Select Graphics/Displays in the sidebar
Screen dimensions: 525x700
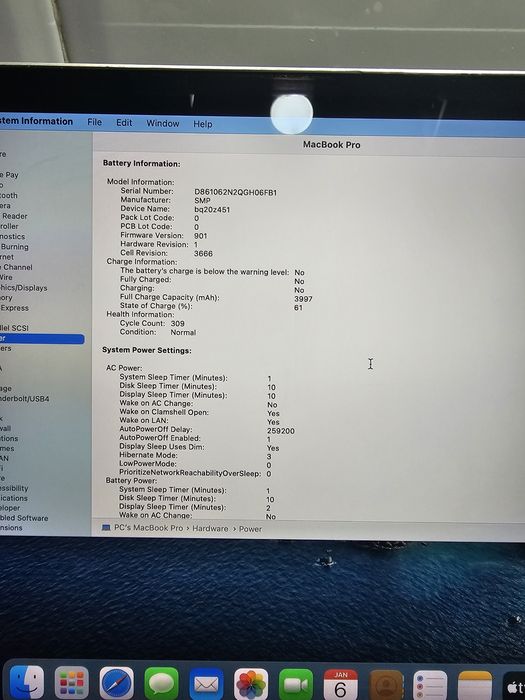24,288
